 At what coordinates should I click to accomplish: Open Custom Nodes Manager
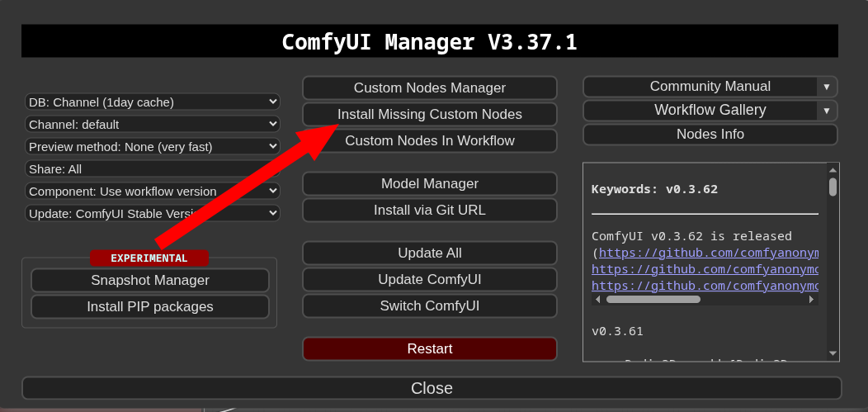[x=429, y=88]
